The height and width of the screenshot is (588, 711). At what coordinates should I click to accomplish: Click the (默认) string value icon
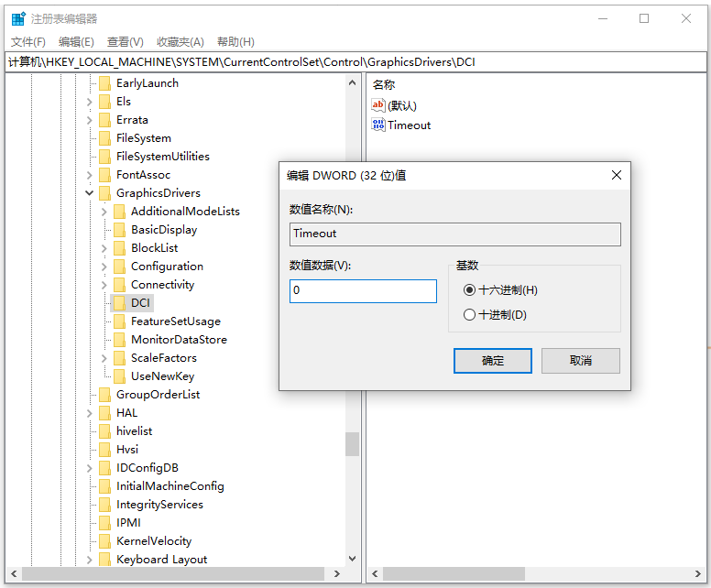(378, 105)
